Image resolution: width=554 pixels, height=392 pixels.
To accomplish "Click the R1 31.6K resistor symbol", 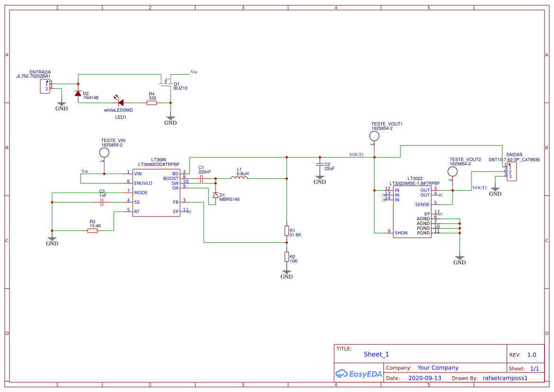I will coord(287,231).
